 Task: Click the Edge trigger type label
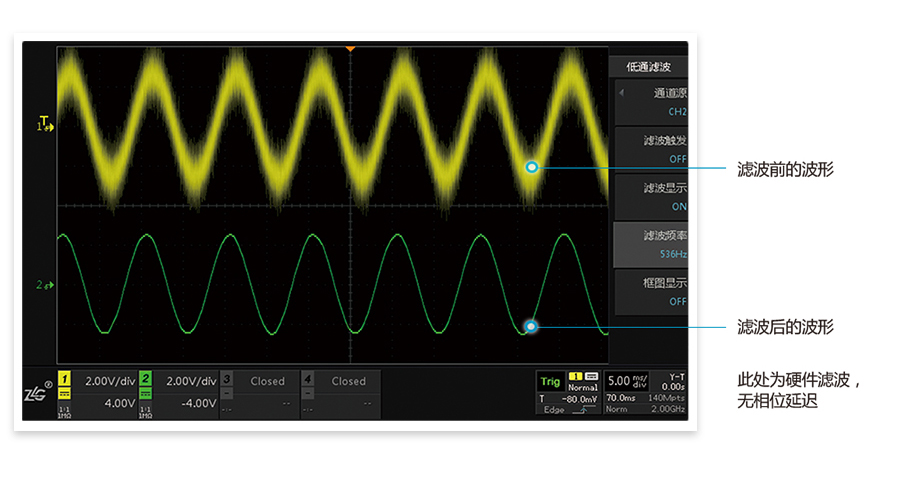pyautogui.click(x=554, y=409)
